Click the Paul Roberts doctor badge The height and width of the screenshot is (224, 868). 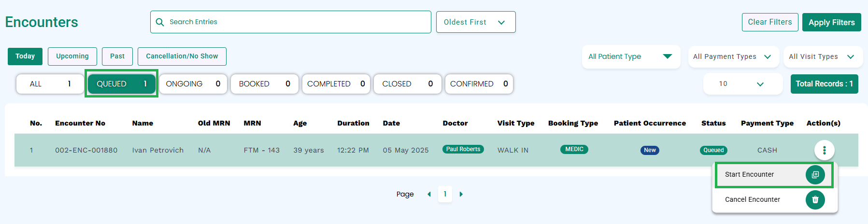tap(463, 149)
